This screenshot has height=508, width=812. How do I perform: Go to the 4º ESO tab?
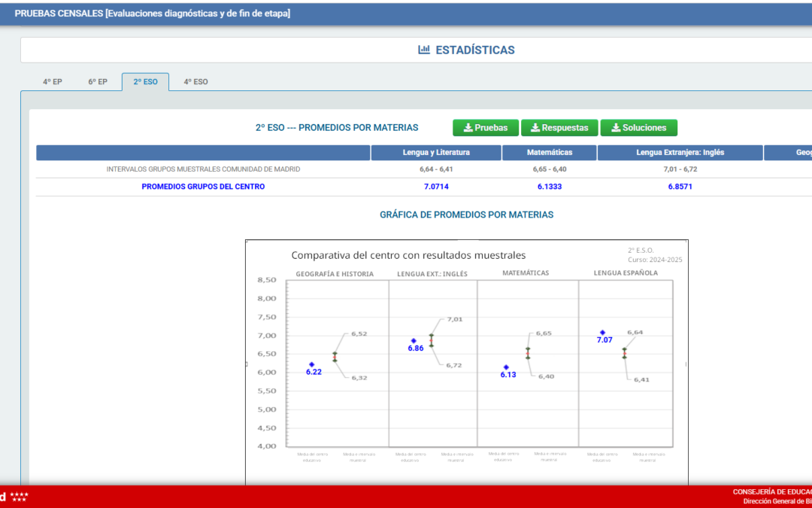pos(195,82)
